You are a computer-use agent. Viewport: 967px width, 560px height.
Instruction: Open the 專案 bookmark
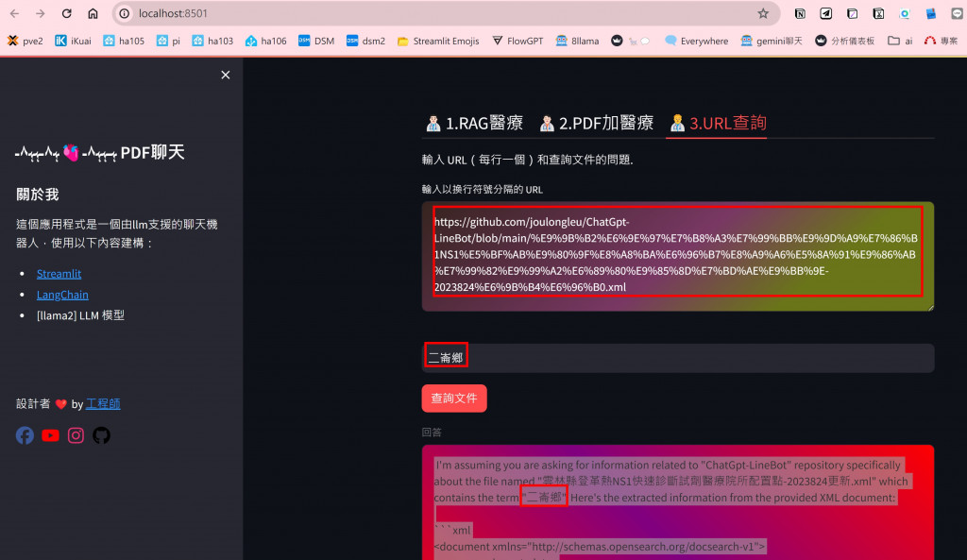coord(942,41)
